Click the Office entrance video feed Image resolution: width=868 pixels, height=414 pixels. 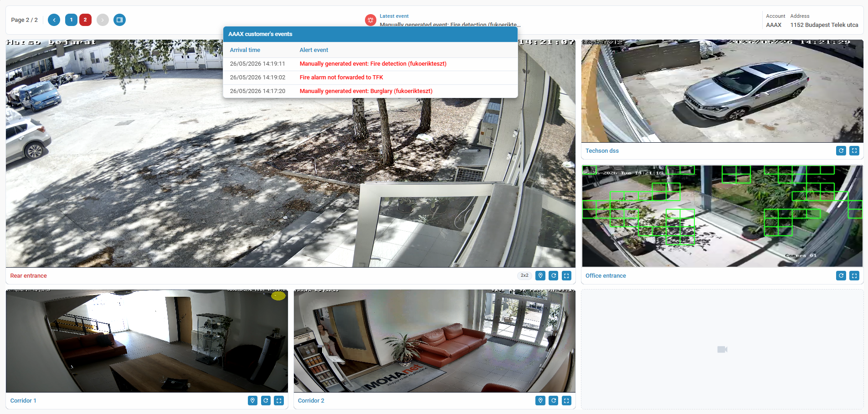pyautogui.click(x=722, y=216)
